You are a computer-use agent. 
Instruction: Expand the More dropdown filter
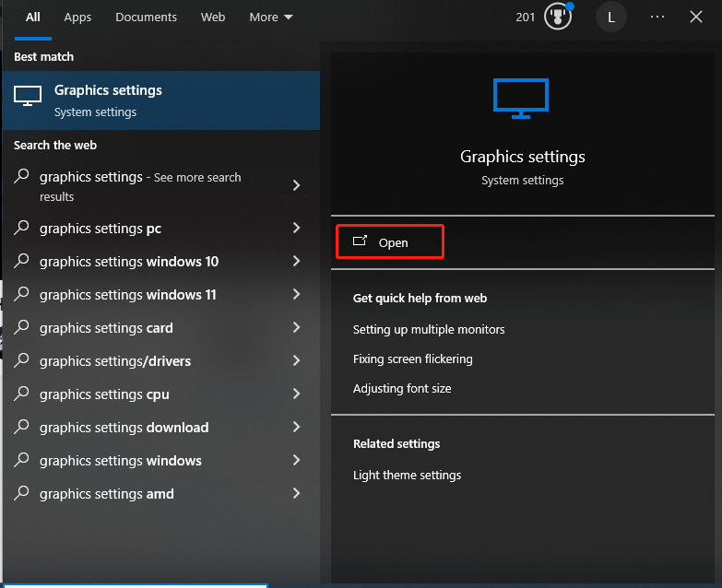click(x=271, y=17)
